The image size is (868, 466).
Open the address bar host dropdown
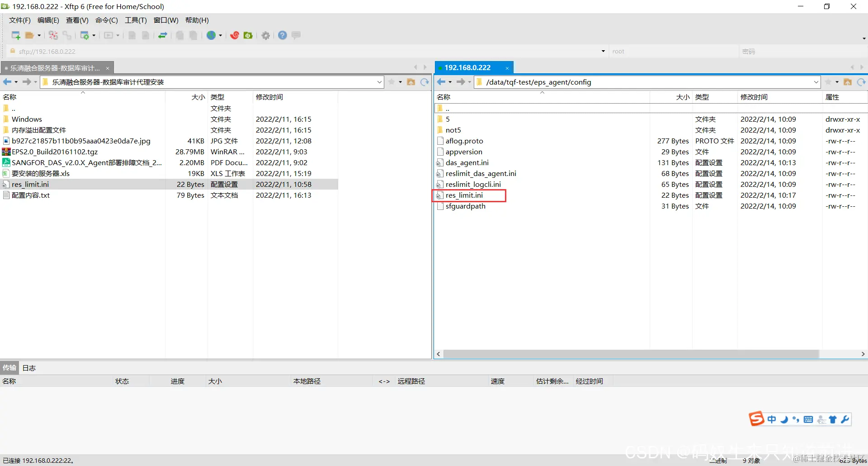tap(603, 51)
